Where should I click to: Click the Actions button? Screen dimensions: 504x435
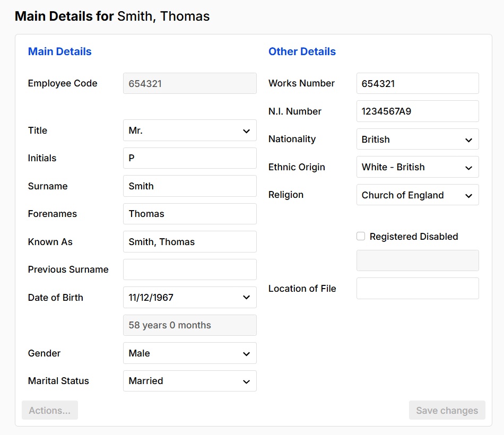pyautogui.click(x=49, y=410)
